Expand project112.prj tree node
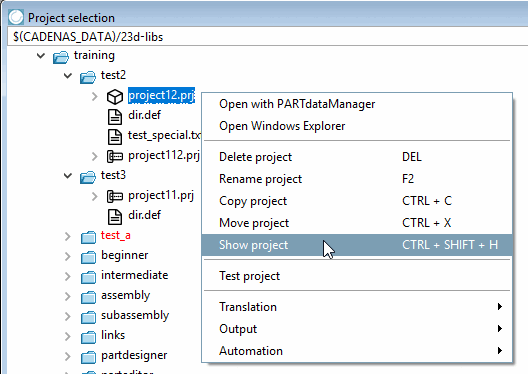Image resolution: width=528 pixels, height=374 pixels. tap(95, 157)
